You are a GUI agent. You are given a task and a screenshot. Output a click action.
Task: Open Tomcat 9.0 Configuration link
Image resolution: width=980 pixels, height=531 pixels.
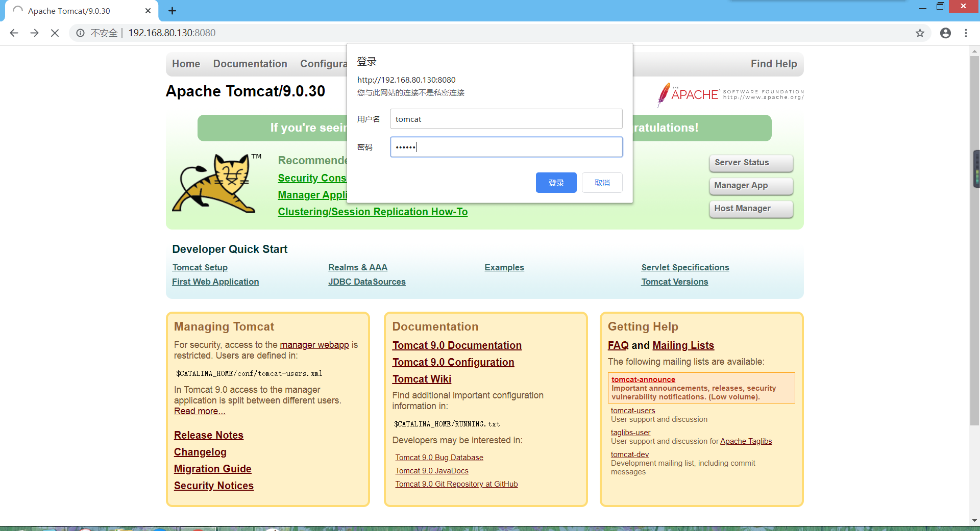tap(453, 362)
